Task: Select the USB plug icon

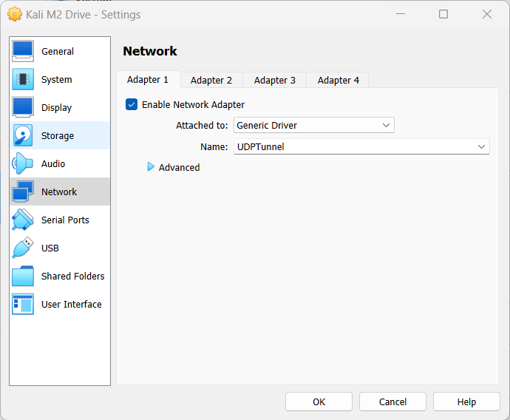Action: click(x=23, y=248)
